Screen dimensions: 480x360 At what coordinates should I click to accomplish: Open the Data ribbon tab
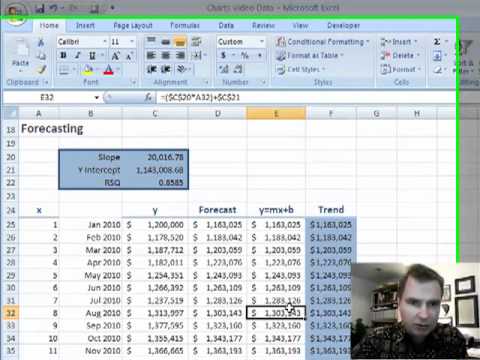(226, 26)
